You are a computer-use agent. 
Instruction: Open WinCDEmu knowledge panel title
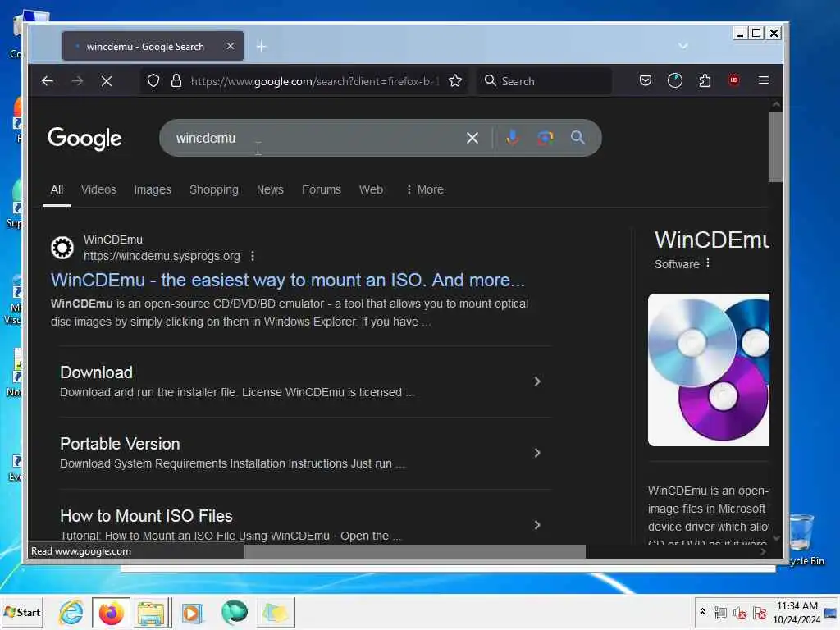pos(712,240)
